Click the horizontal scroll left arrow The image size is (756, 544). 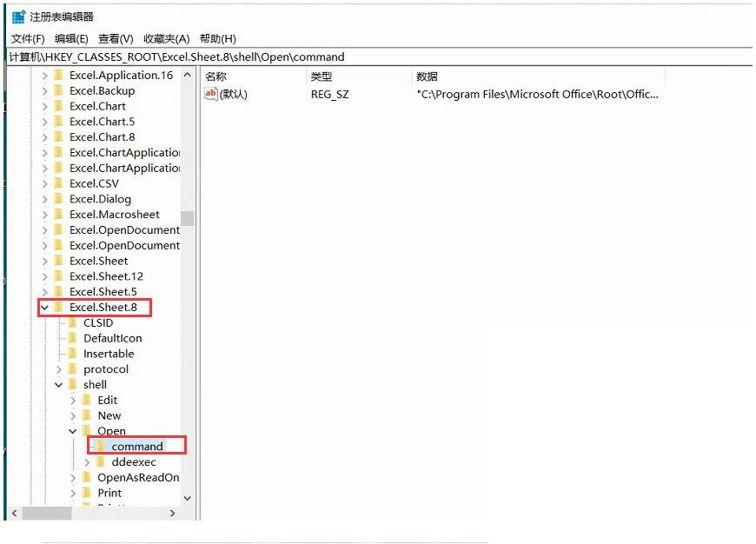click(15, 513)
